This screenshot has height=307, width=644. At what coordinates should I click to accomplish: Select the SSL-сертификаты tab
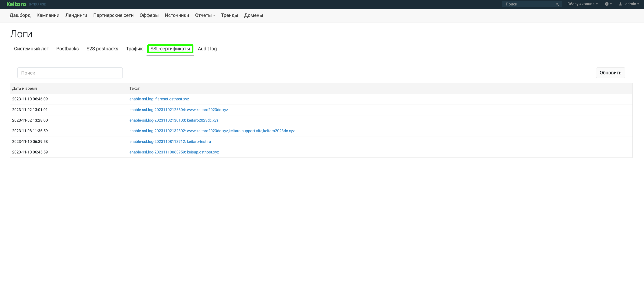tap(170, 49)
